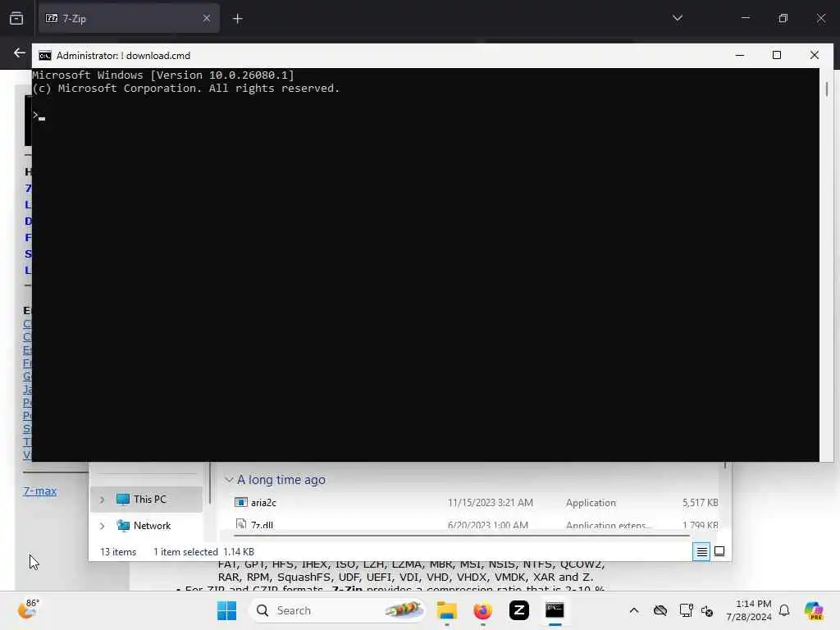This screenshot has width=840, height=630.
Task: Open the tab search dropdown chevron
Action: 677,18
